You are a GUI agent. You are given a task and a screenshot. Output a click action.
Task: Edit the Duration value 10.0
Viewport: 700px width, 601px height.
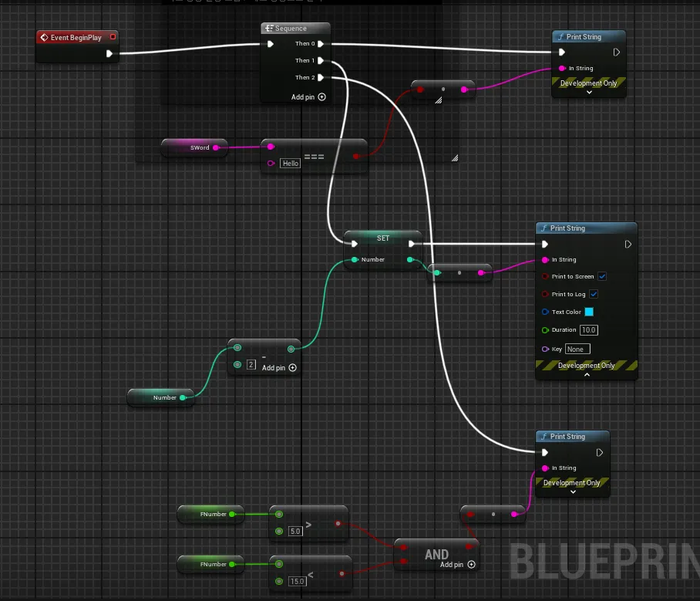589,329
